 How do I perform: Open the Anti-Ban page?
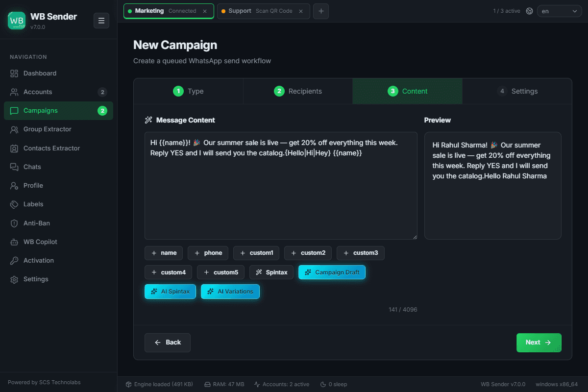click(x=58, y=223)
